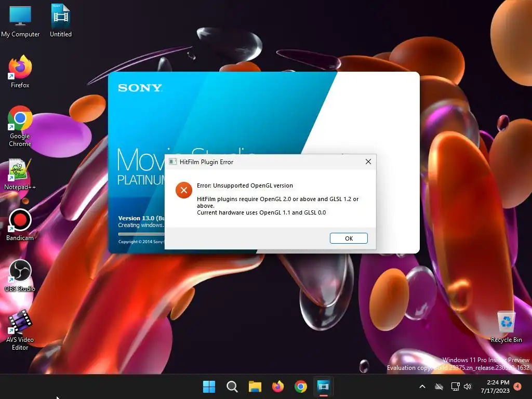The image size is (532, 399).
Task: Click Movie Studio taskbar icon
Action: click(324, 387)
